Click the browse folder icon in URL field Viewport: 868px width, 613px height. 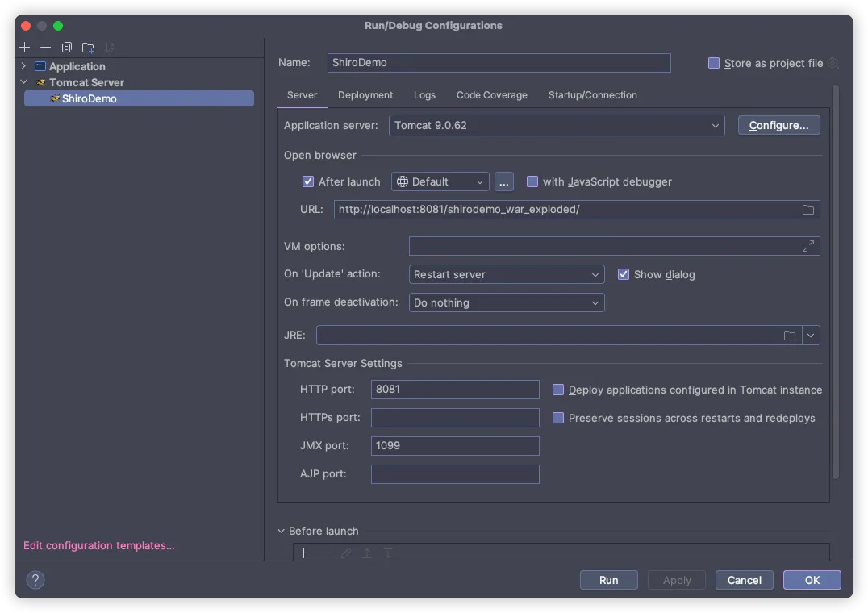[807, 210]
